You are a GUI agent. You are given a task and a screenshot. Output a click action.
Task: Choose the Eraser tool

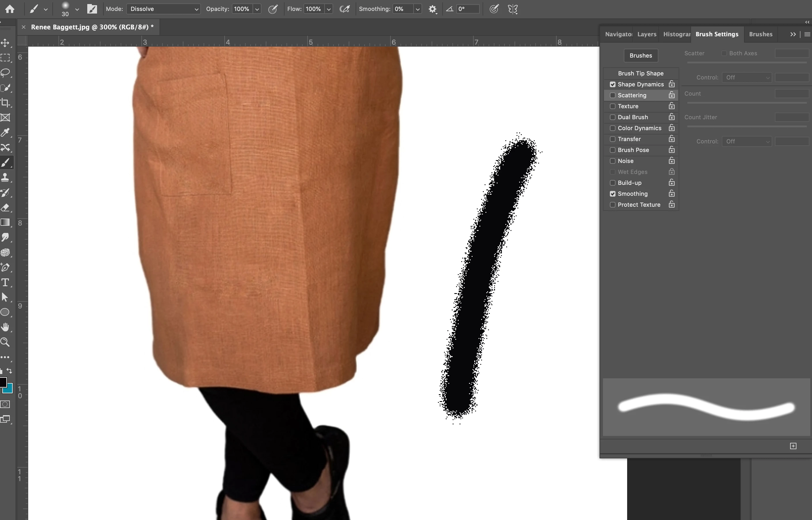[x=5, y=207]
